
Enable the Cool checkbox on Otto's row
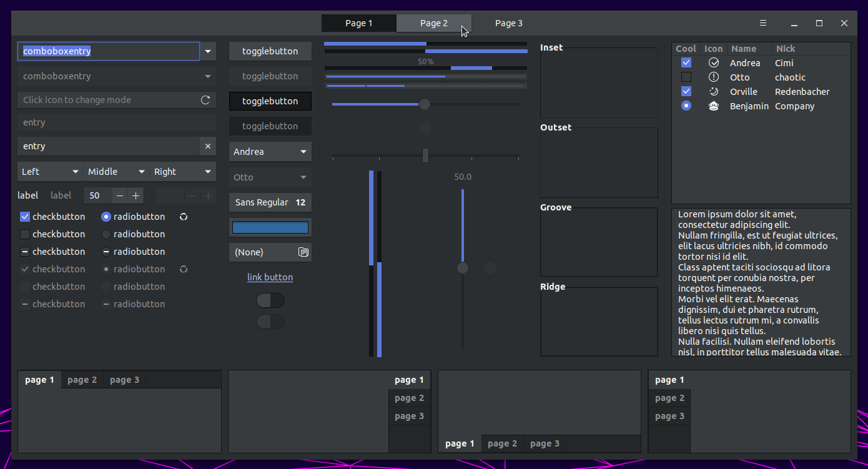click(686, 77)
